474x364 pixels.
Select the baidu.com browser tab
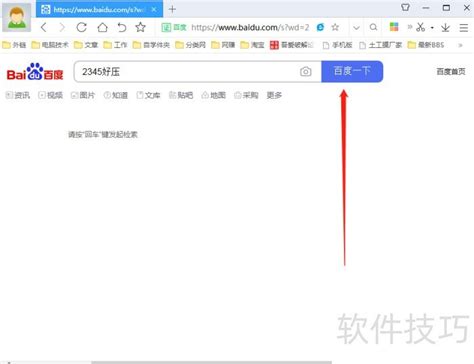[x=99, y=9]
